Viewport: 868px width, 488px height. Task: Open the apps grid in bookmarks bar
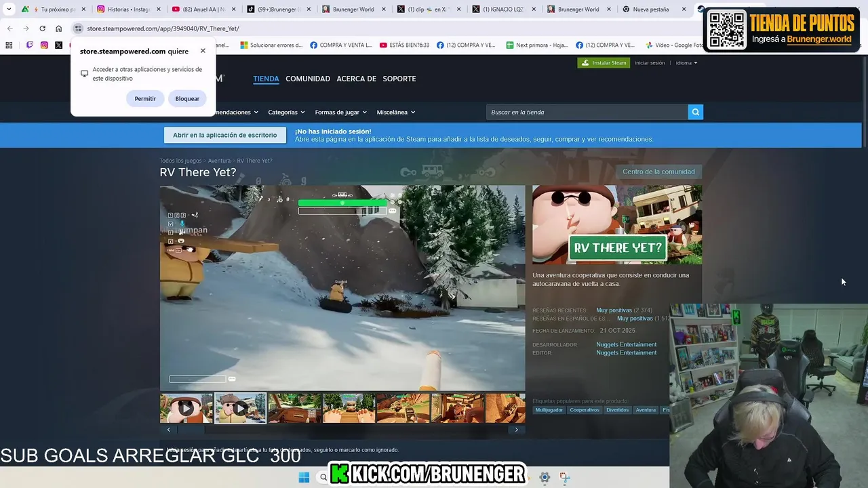pyautogui.click(x=9, y=45)
